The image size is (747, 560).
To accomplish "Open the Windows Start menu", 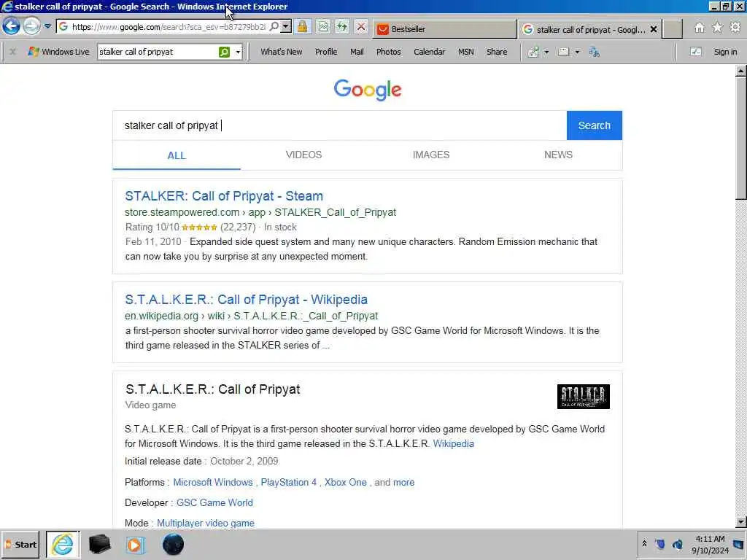I will [x=21, y=544].
